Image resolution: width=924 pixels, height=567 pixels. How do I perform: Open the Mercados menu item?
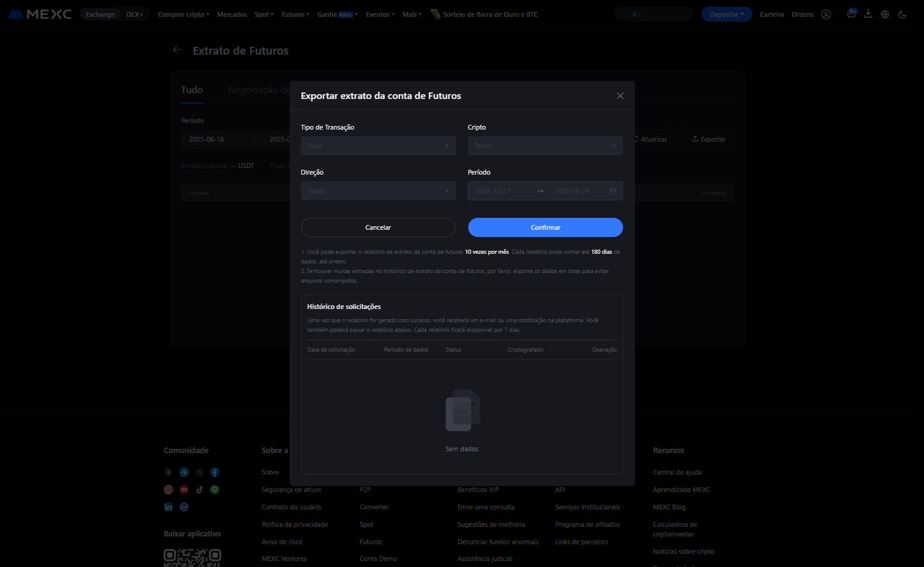click(232, 14)
